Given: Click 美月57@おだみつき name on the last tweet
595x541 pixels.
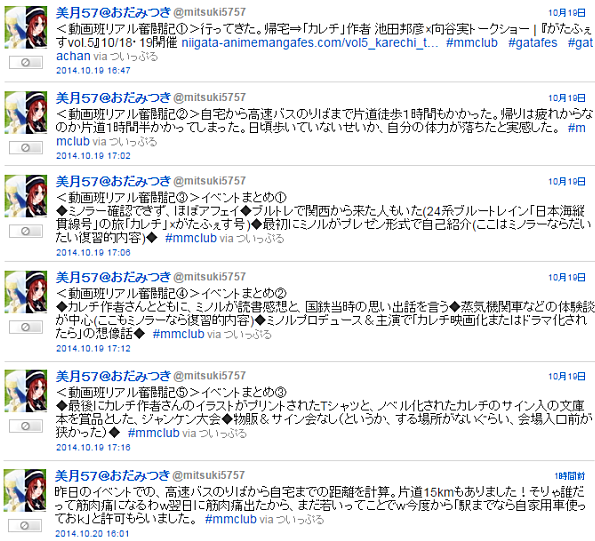Looking at the screenshot, I should (112, 475).
